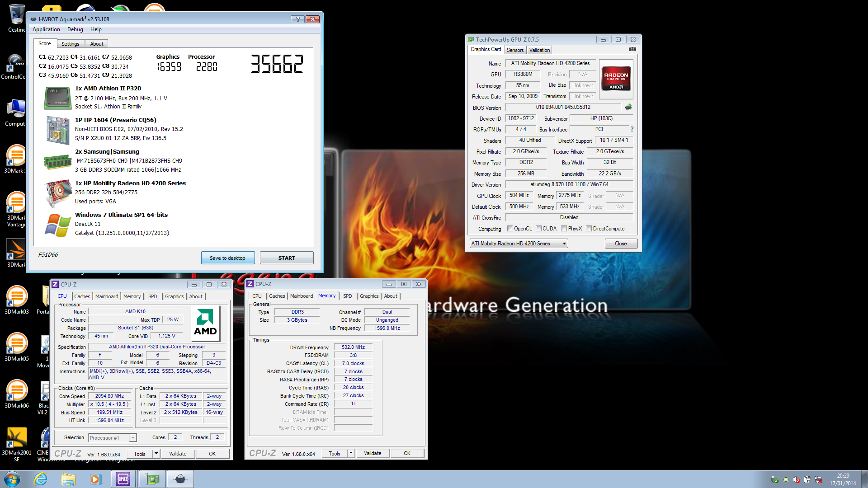
Task: Click the Specification AMD Athlon II P320 field
Action: (157, 347)
